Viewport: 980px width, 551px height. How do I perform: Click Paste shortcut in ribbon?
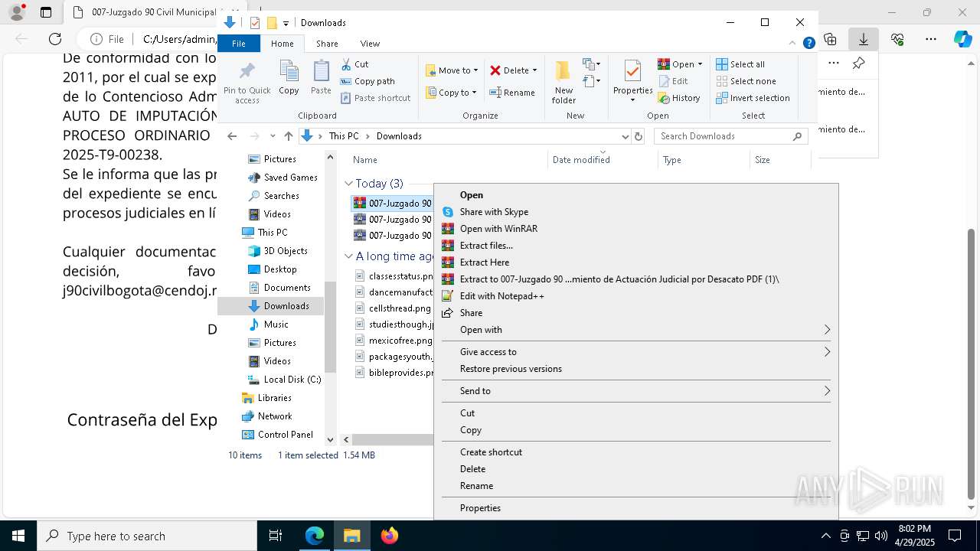coord(375,98)
